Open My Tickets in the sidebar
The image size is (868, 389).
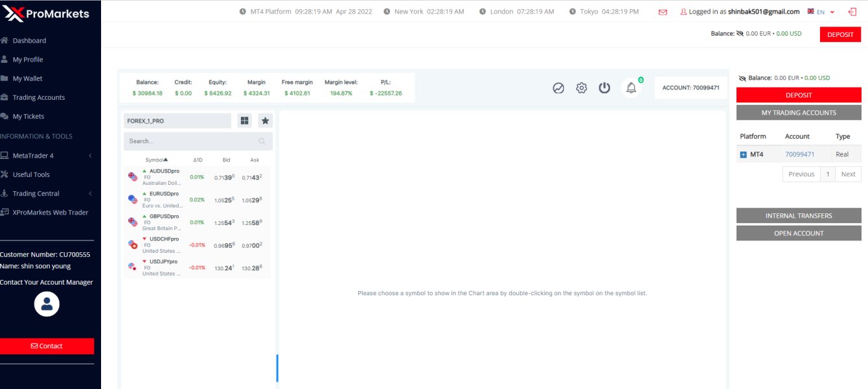29,116
